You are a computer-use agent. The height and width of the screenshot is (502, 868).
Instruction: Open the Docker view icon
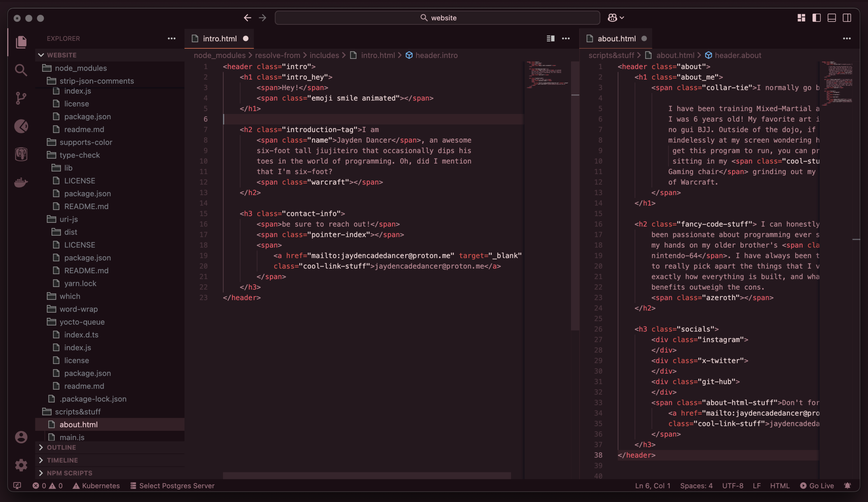[x=21, y=182]
